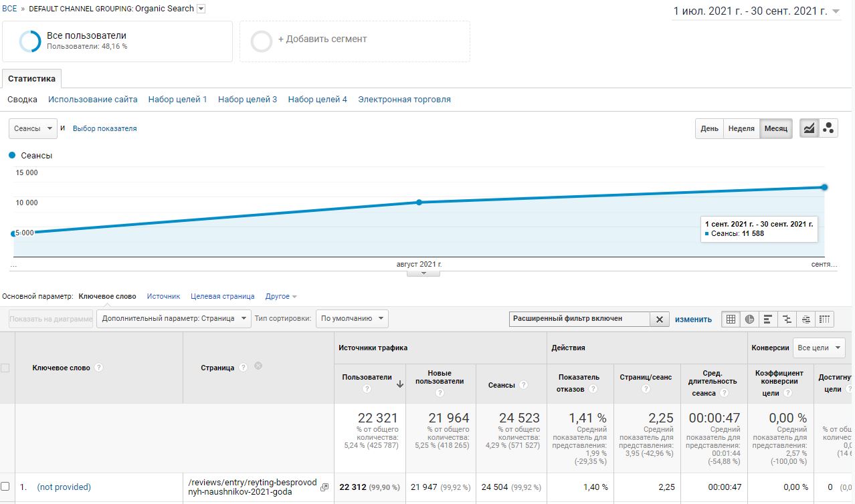This screenshot has width=855, height=504.
Task: Toggle the select-all checkbox in table header
Action: pyautogui.click(x=5, y=368)
